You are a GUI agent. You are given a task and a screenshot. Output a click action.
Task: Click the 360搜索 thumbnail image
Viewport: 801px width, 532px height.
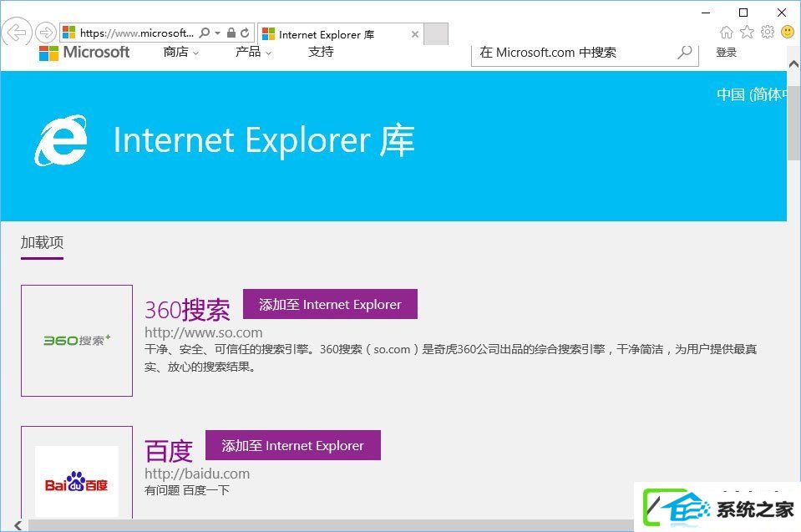(x=77, y=341)
